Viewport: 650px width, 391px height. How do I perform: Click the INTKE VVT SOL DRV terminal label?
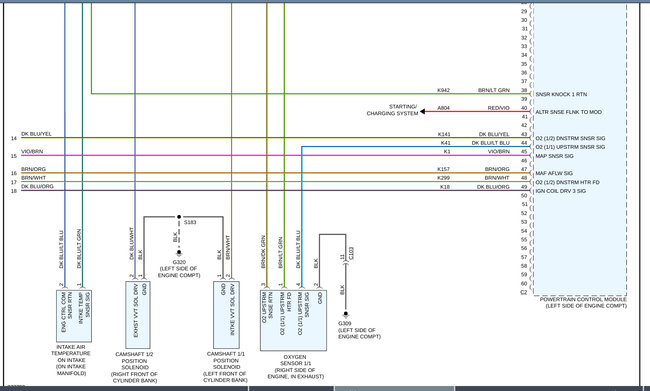pos(232,310)
